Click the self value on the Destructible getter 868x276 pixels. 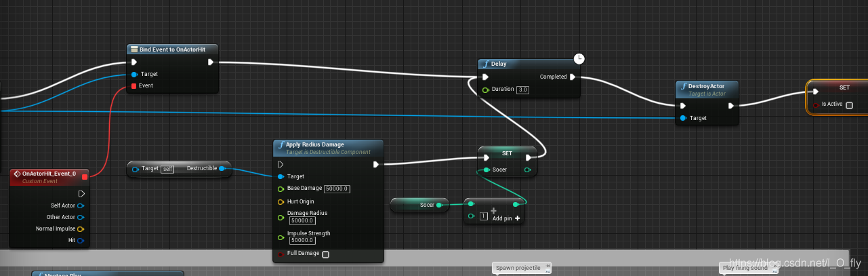tap(167, 169)
